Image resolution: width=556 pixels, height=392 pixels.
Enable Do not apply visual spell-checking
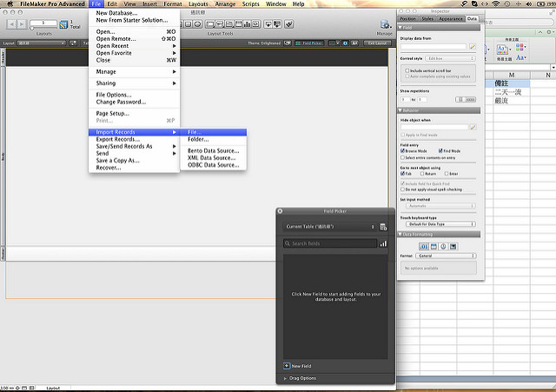(x=402, y=189)
